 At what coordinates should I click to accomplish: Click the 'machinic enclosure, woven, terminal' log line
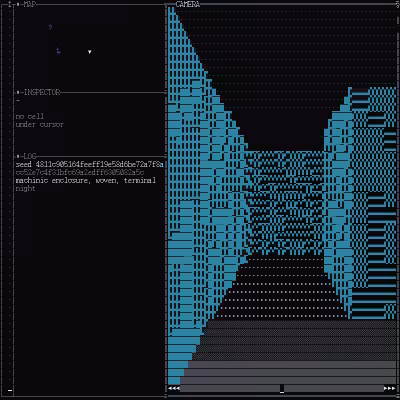click(86, 180)
